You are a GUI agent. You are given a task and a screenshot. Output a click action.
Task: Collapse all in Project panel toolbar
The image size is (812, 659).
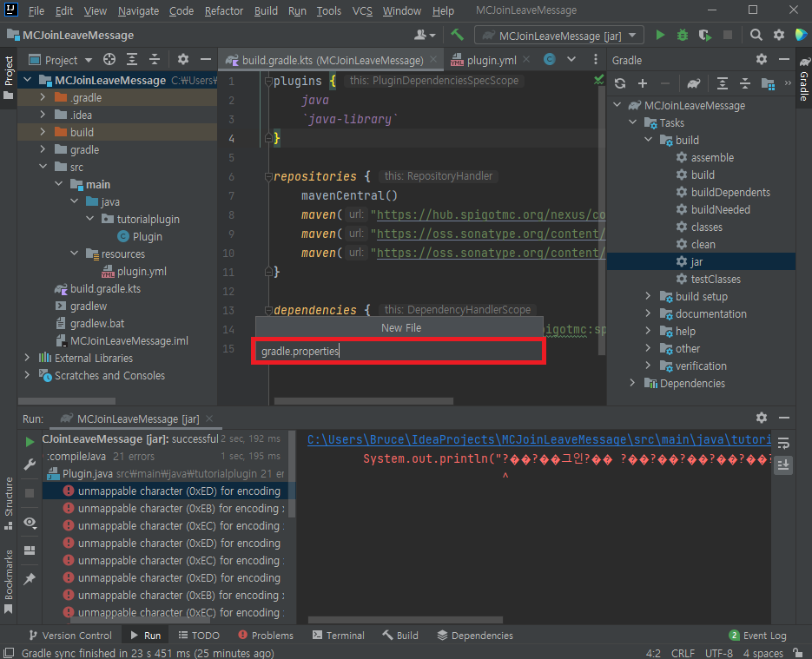pyautogui.click(x=155, y=60)
